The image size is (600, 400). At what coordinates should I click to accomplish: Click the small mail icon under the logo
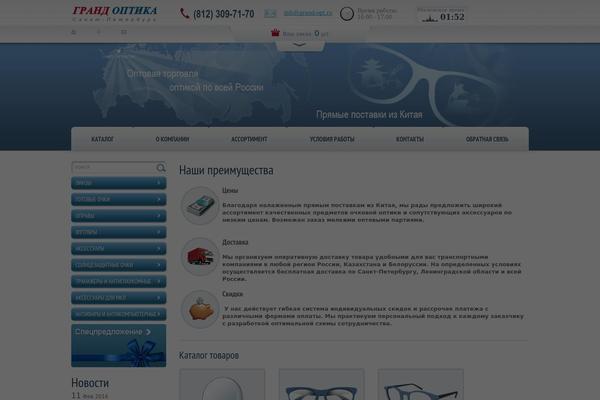[x=124, y=32]
